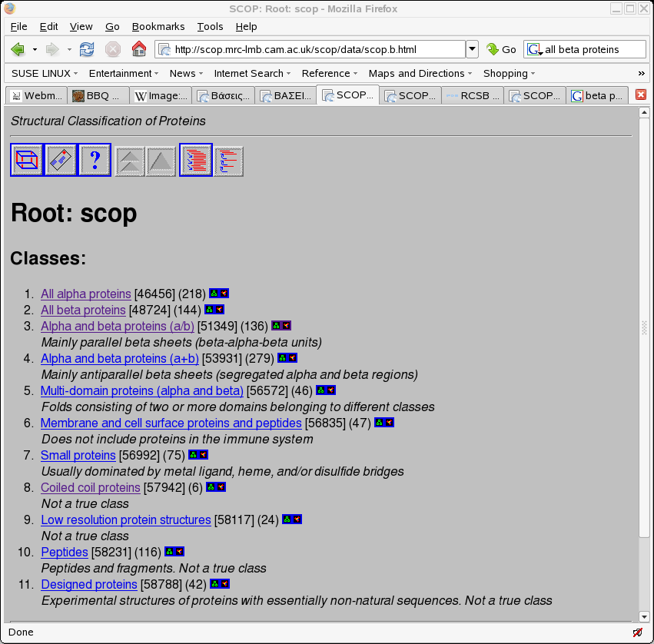Click the Home house icon
Screen dimensions: 654x644
tap(139, 49)
